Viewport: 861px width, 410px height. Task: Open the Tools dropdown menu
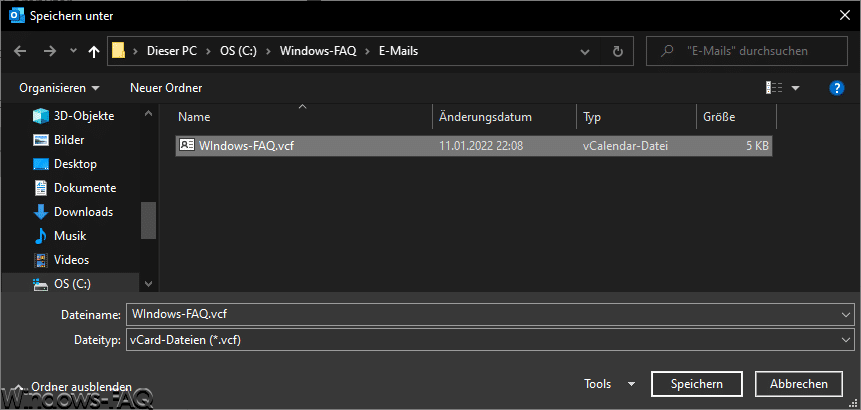[610, 384]
